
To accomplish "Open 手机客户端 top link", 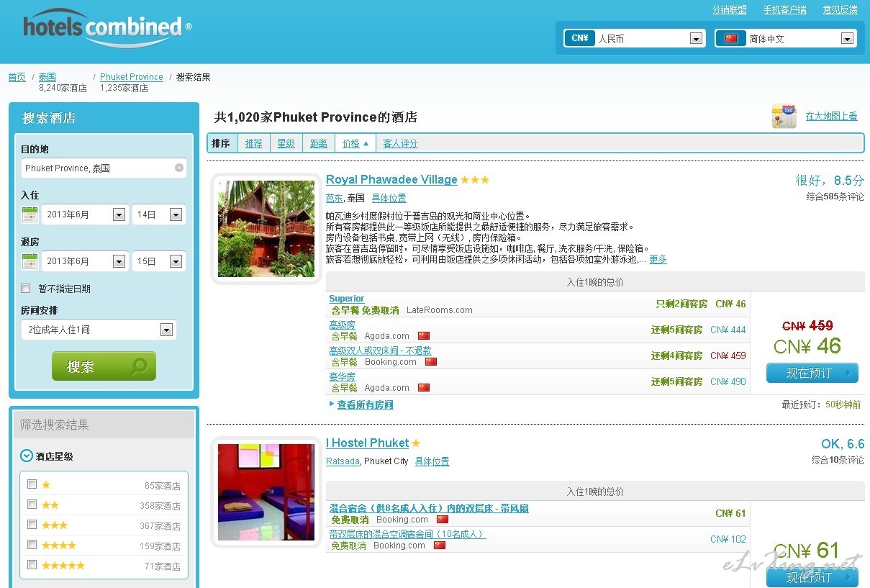I will point(785,9).
